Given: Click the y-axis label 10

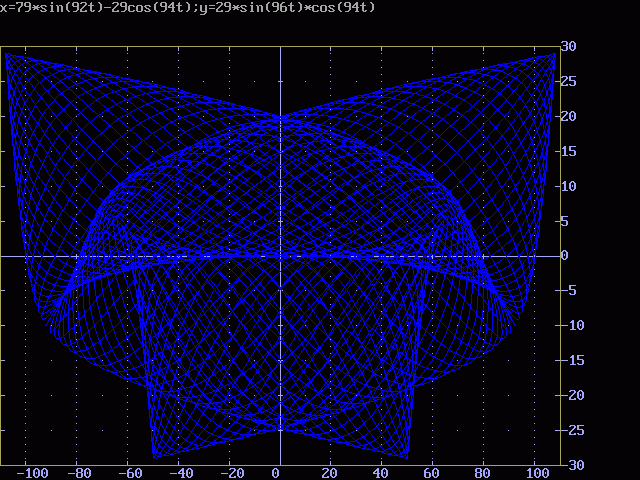Looking at the screenshot, I should click(x=567, y=186).
